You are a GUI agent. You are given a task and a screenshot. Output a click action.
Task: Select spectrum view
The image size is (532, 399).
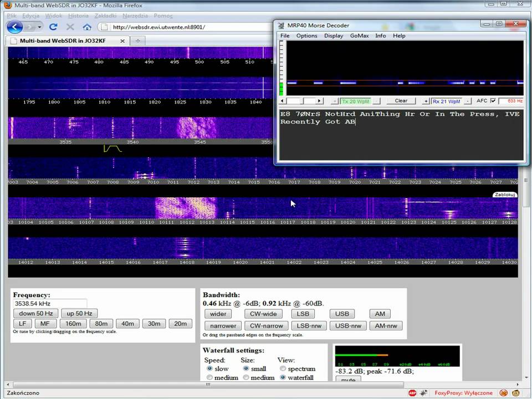(283, 369)
